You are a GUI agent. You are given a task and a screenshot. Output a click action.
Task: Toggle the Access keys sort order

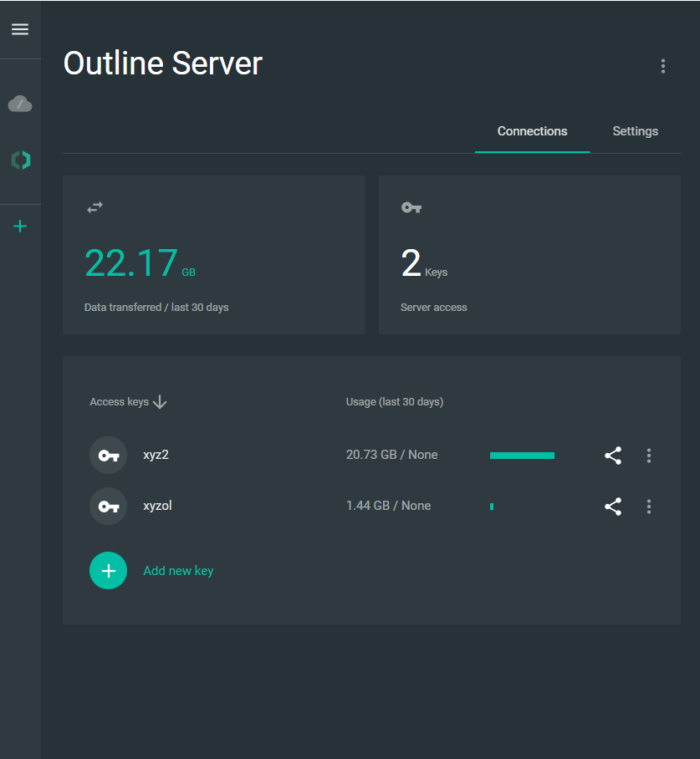(x=161, y=401)
